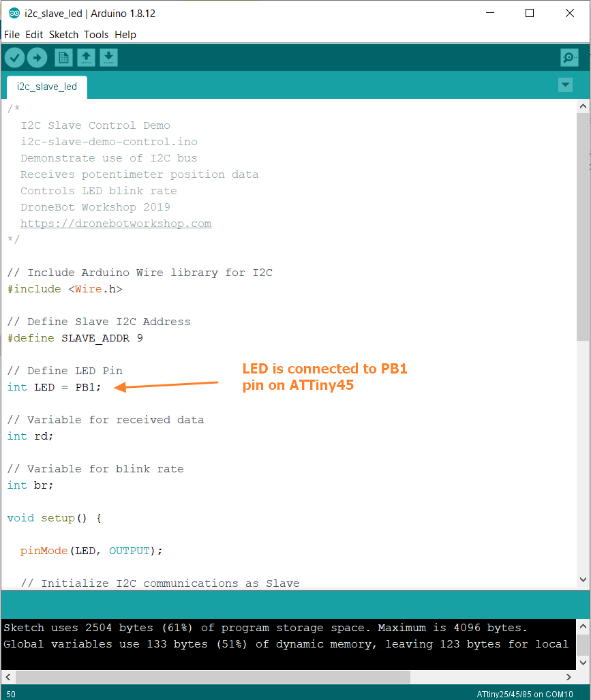Click the '#define SLAVE_ADDR 9' line

tap(75, 338)
